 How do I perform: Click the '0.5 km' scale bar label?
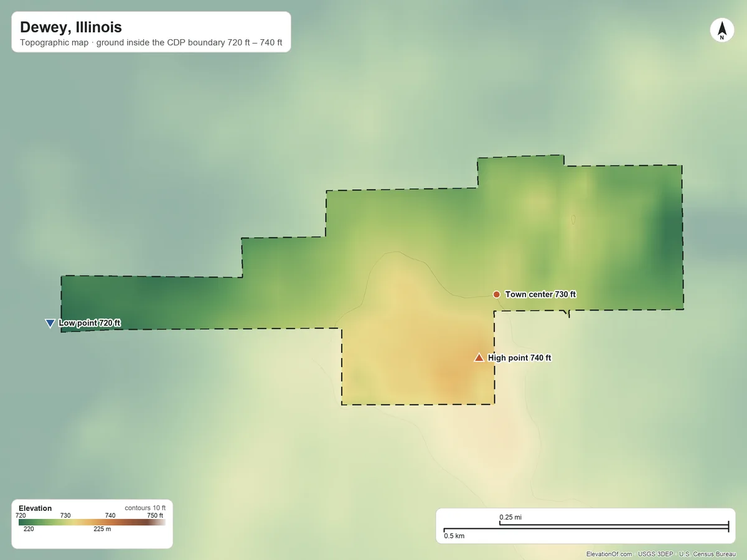[454, 536]
